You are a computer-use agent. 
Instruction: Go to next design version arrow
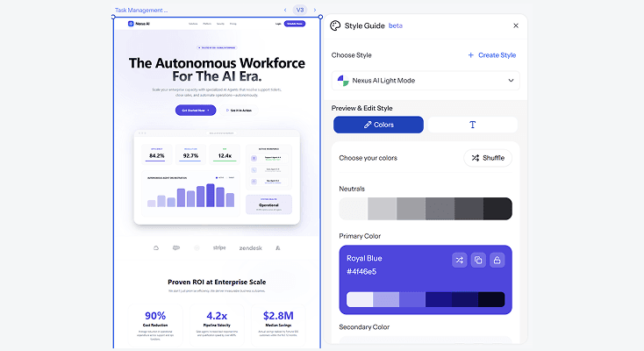(315, 10)
